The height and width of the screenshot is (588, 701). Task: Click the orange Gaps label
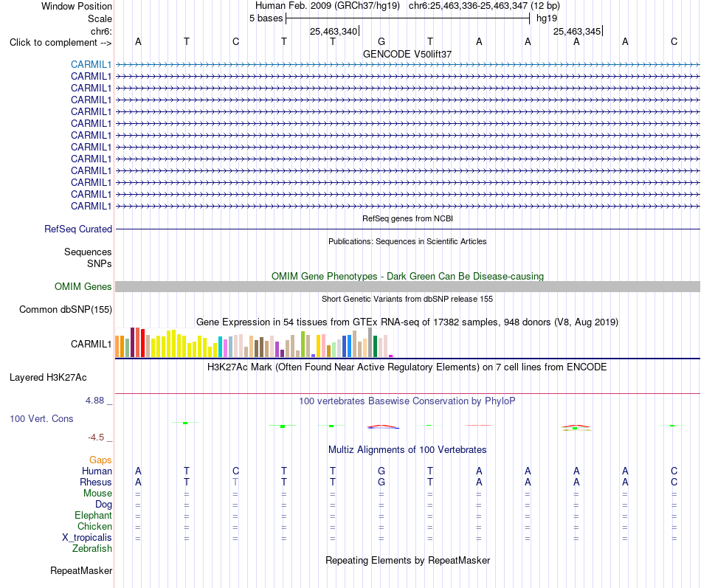coord(100,460)
